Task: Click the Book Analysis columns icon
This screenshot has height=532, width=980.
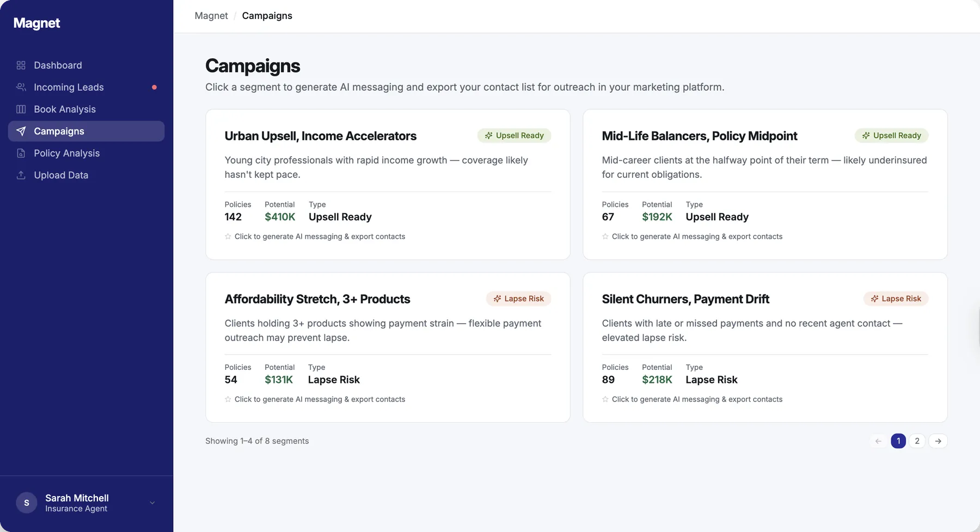Action: tap(21, 109)
